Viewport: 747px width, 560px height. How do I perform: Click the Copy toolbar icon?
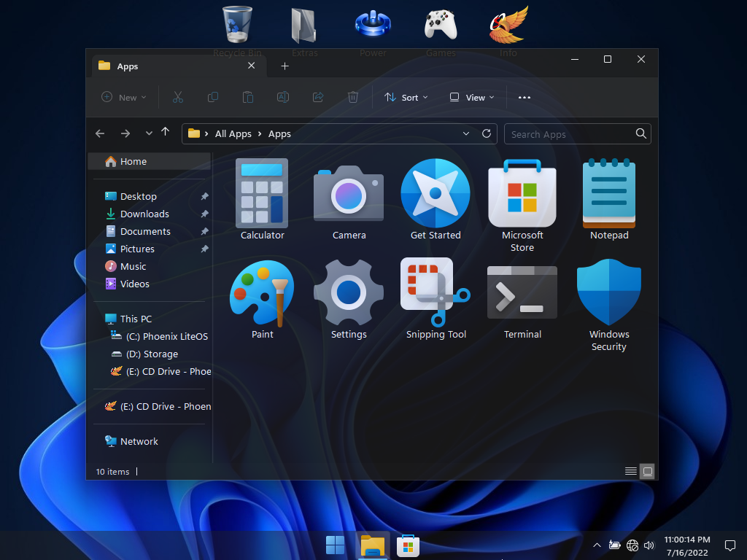point(213,97)
